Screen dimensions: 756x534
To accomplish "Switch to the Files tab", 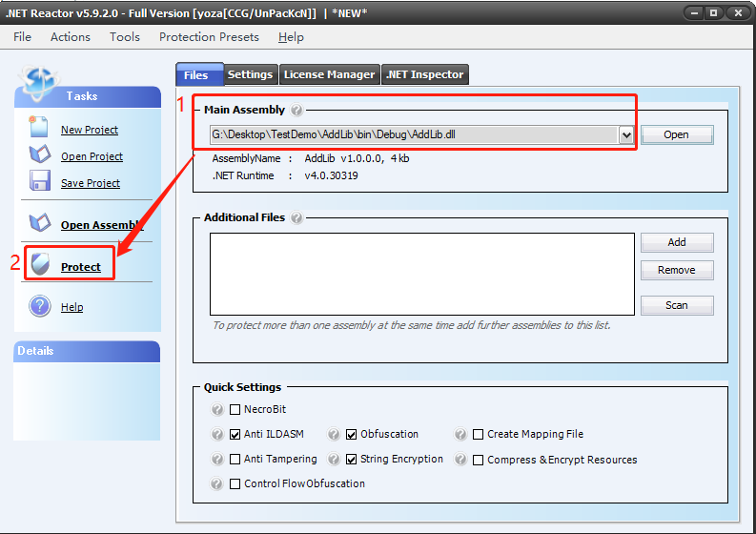I will (199, 74).
